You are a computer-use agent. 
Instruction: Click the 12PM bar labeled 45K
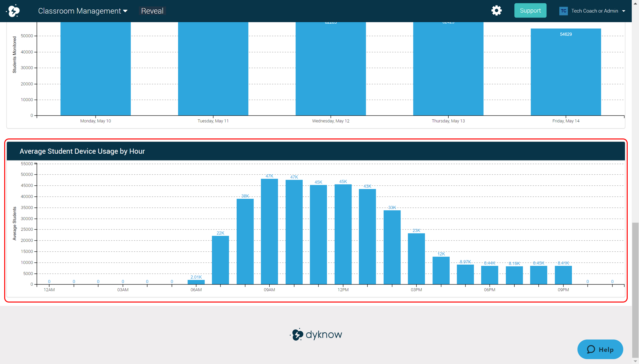click(x=343, y=234)
